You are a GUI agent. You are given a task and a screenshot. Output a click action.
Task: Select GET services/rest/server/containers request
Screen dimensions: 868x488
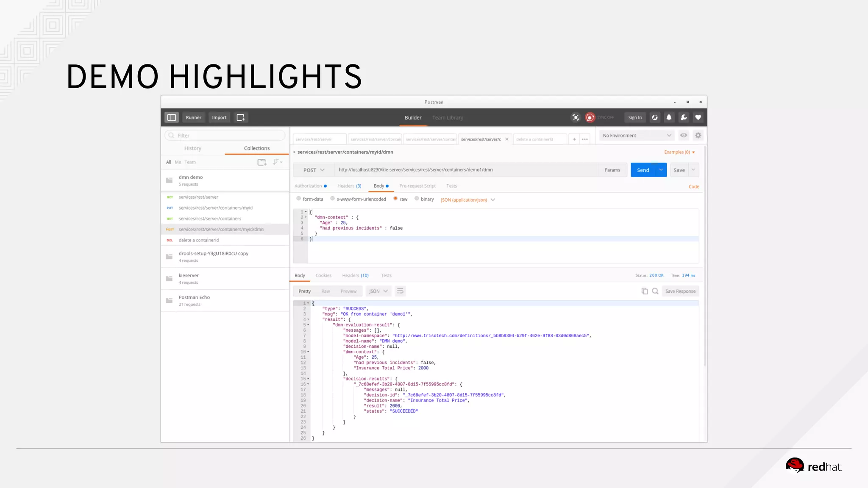click(225, 219)
